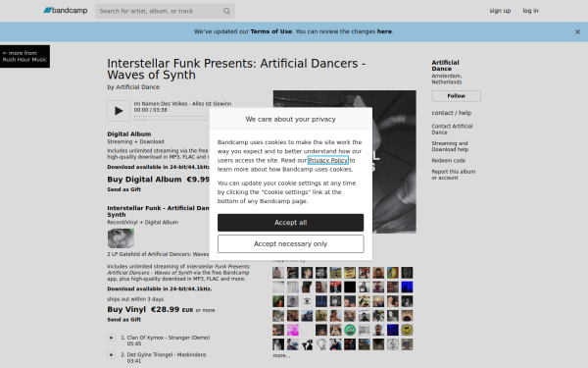This screenshot has height=368, width=588.
Task: Send vinyl as gift
Action: point(124,320)
